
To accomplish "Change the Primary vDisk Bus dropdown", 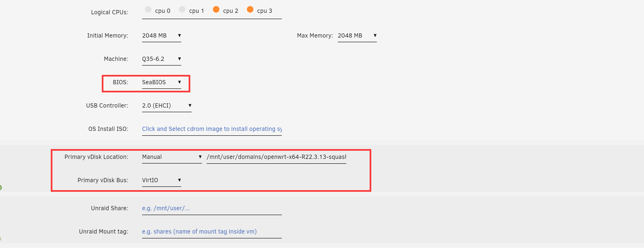I will 161,180.
